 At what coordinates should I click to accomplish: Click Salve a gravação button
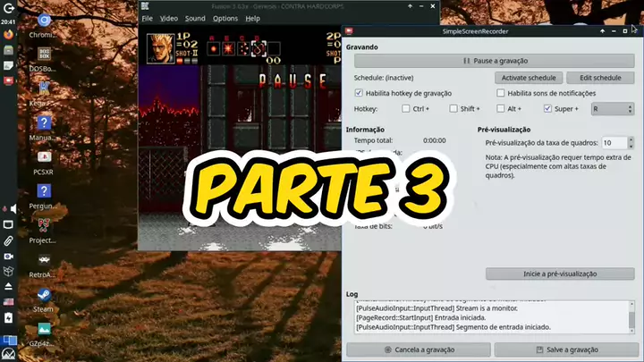click(566, 349)
